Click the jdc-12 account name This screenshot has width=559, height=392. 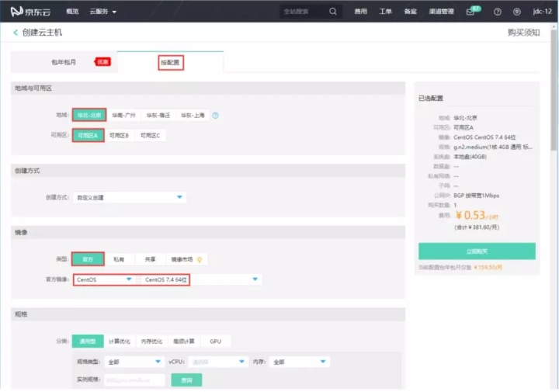[x=542, y=12]
